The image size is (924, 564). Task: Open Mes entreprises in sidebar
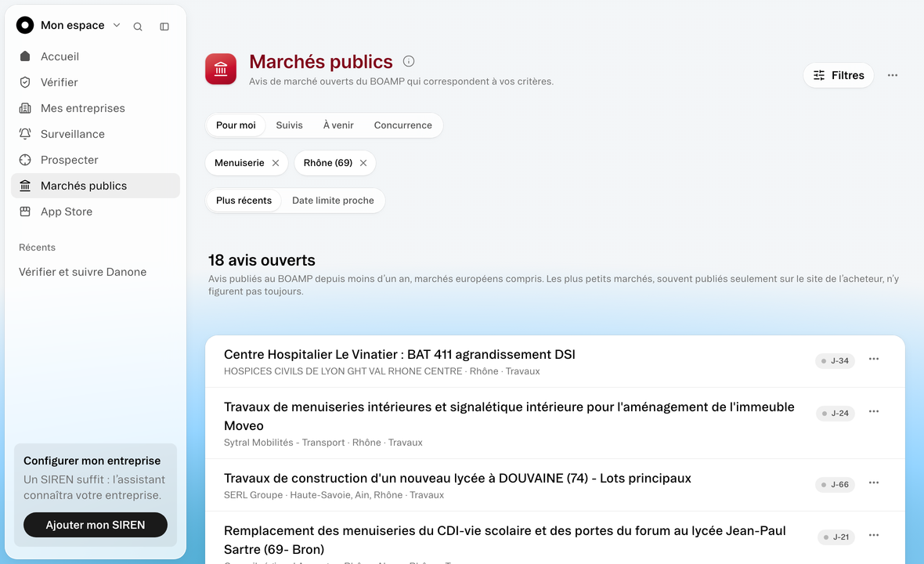[x=96, y=108]
